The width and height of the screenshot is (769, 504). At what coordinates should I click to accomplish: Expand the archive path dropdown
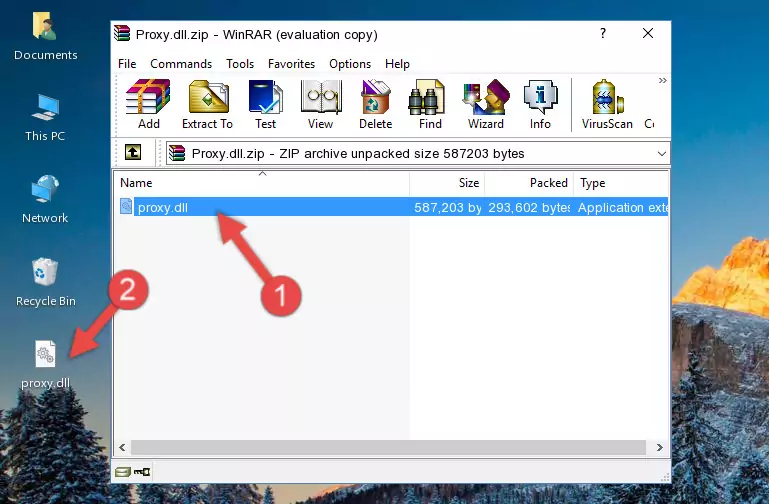pyautogui.click(x=662, y=153)
